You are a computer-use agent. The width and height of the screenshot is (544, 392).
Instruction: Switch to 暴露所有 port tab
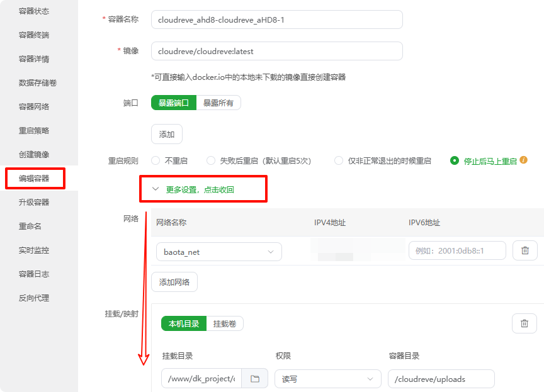pyautogui.click(x=218, y=103)
